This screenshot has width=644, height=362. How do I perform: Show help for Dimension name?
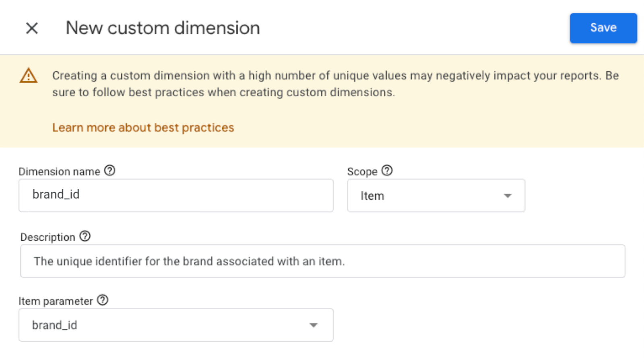coord(109,171)
